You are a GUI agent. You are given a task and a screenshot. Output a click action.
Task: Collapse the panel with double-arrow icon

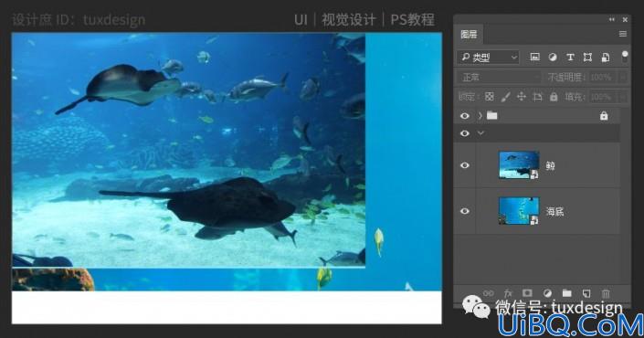click(611, 19)
